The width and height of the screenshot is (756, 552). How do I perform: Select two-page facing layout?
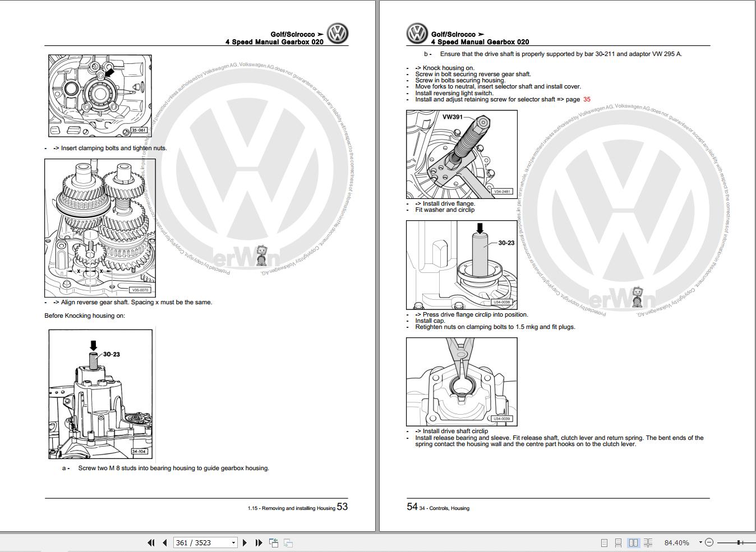click(x=633, y=542)
